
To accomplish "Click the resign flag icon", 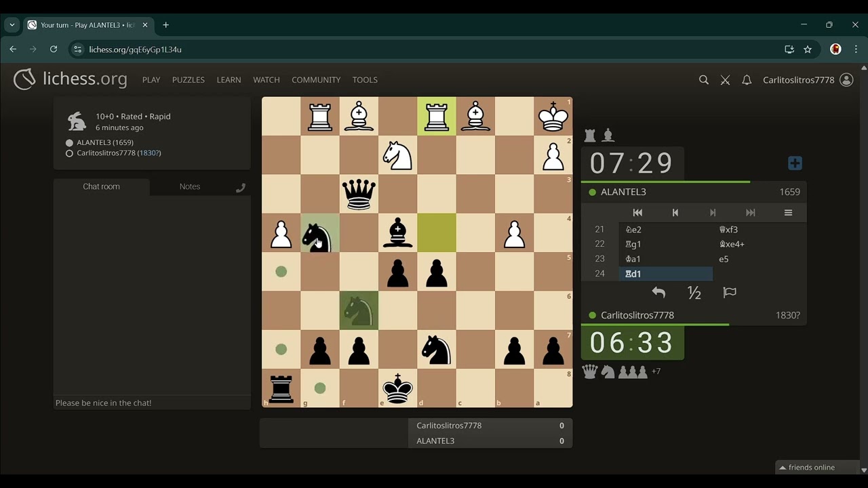I will click(x=730, y=293).
